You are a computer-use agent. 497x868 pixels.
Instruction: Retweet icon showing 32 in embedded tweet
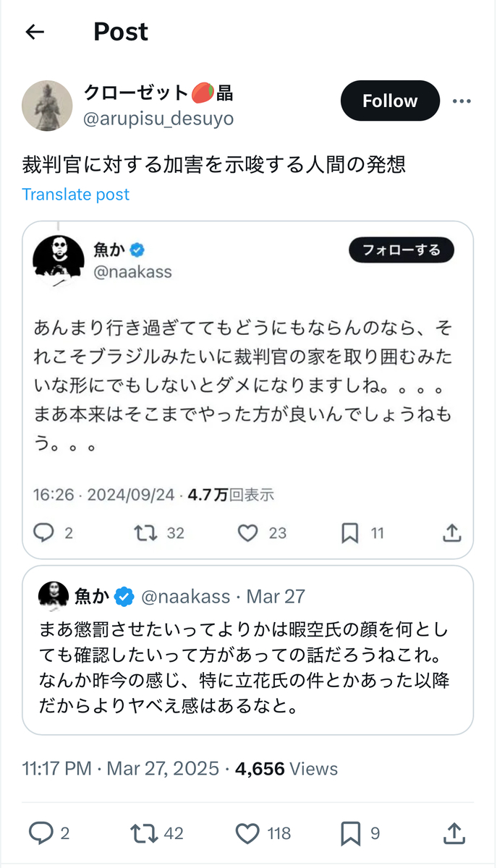pyautogui.click(x=145, y=533)
